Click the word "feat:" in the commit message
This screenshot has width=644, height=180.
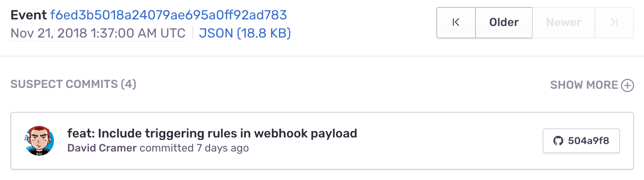[x=81, y=134]
